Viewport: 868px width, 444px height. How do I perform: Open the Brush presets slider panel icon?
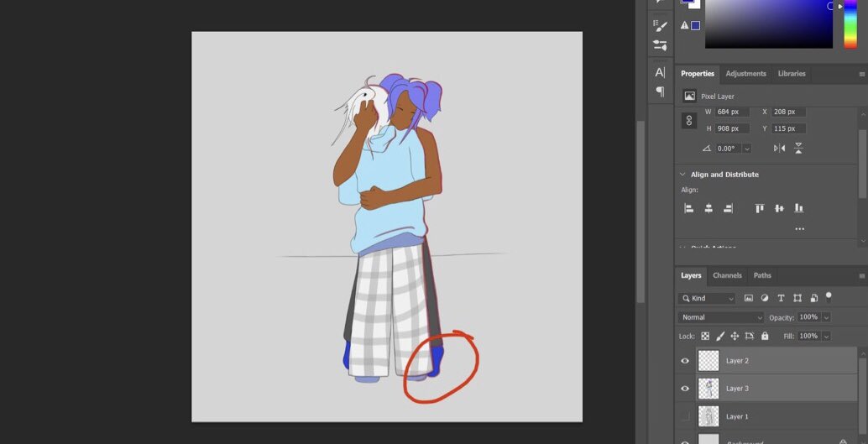(x=659, y=45)
